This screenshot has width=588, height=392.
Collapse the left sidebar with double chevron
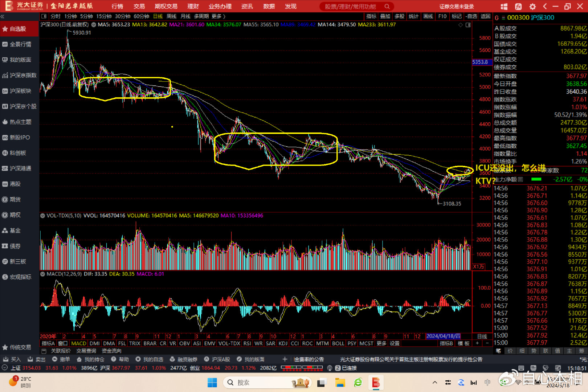(3, 16)
